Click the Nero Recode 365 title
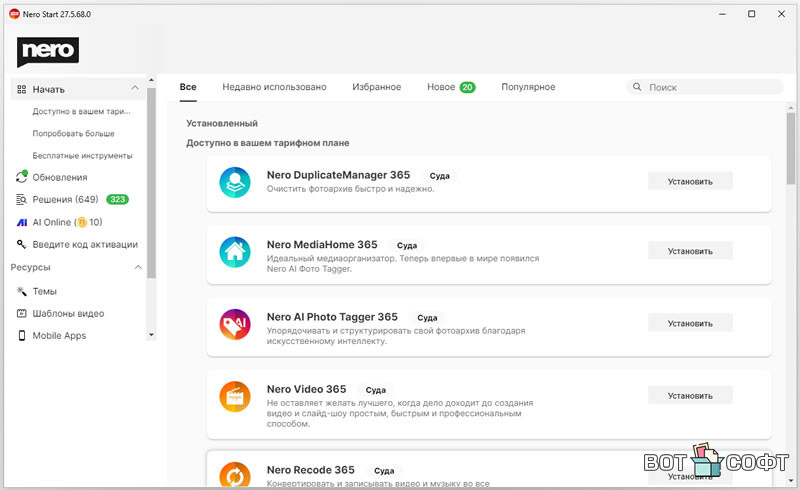This screenshot has width=800, height=490. coord(311,470)
